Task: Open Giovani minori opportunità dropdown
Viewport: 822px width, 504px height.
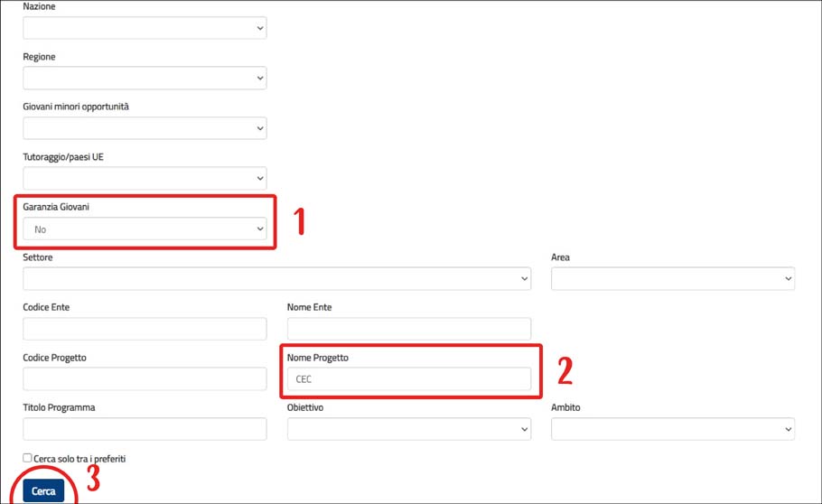Action: [x=145, y=128]
